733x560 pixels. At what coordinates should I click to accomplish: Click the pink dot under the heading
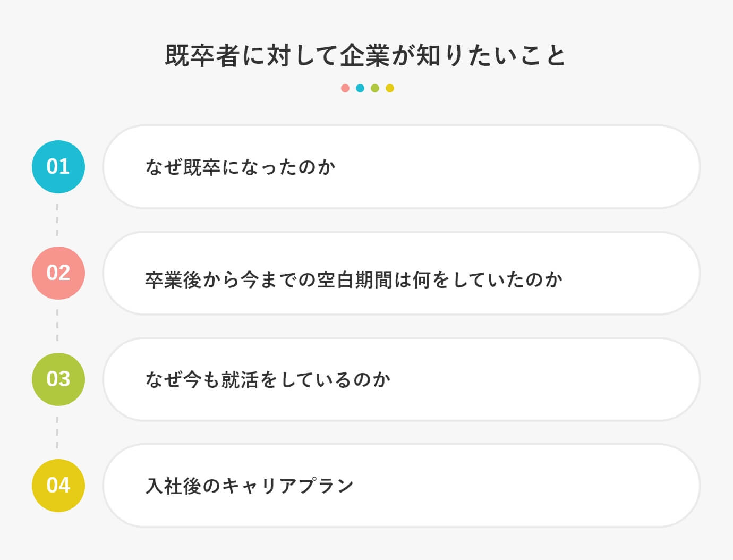(345, 88)
